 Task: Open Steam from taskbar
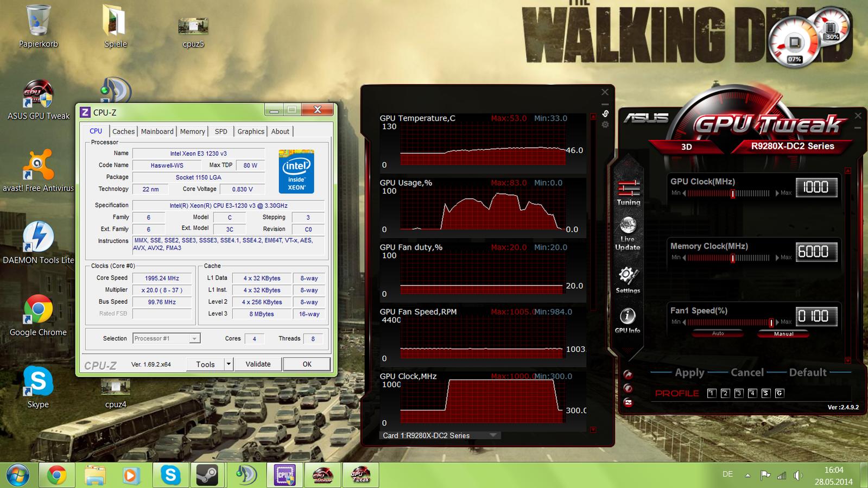tap(207, 475)
